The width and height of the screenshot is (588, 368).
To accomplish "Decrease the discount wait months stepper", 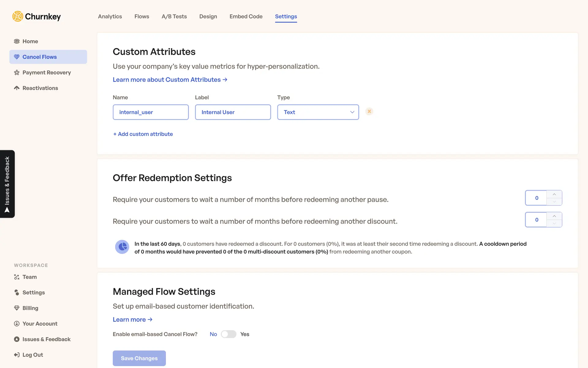I will tap(554, 224).
